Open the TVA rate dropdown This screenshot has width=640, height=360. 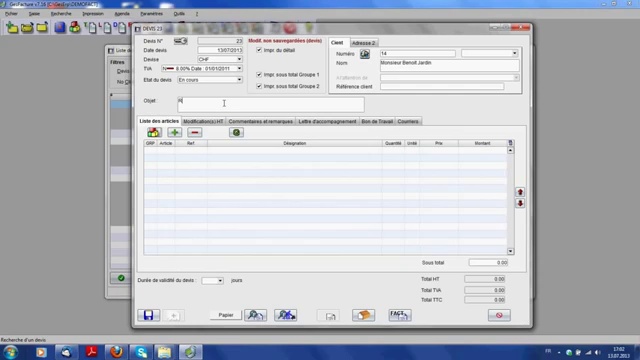coord(239,69)
